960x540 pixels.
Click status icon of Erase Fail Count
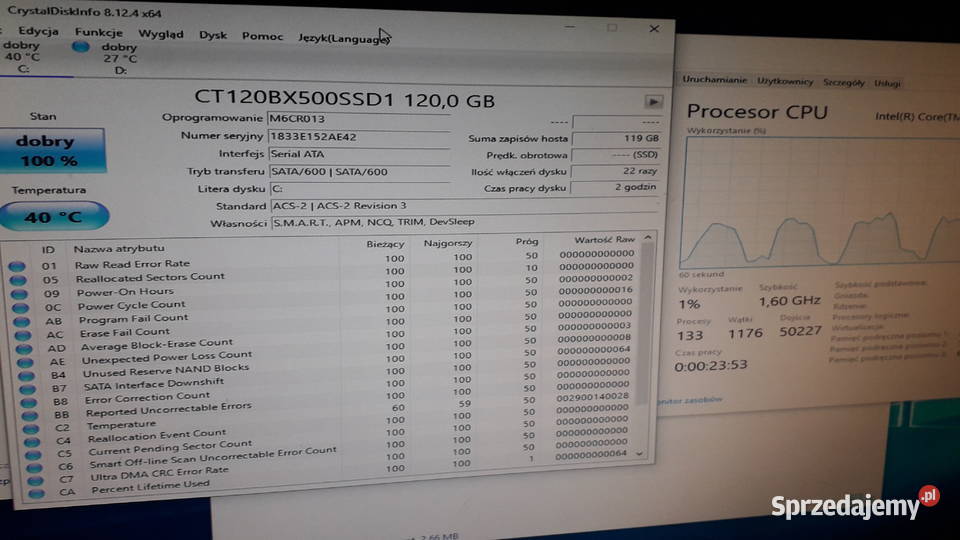[23, 335]
